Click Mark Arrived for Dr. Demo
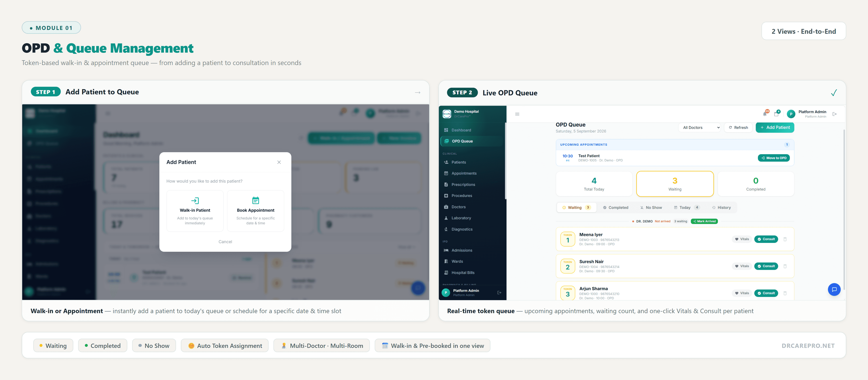 (x=704, y=221)
